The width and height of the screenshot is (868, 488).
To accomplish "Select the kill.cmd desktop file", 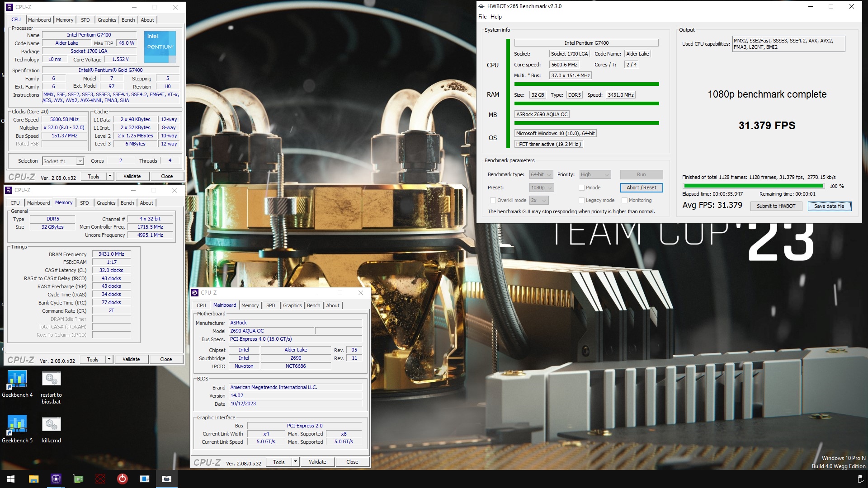I will 51,430.
